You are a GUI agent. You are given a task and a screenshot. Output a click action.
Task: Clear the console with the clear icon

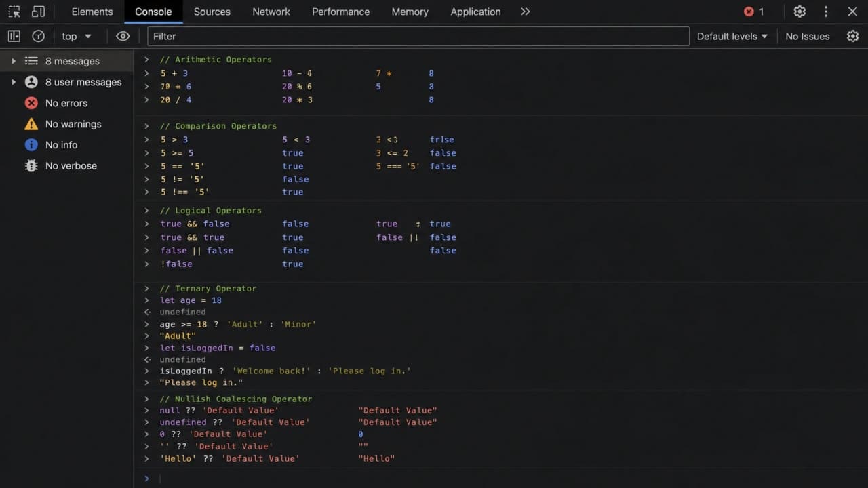[39, 36]
